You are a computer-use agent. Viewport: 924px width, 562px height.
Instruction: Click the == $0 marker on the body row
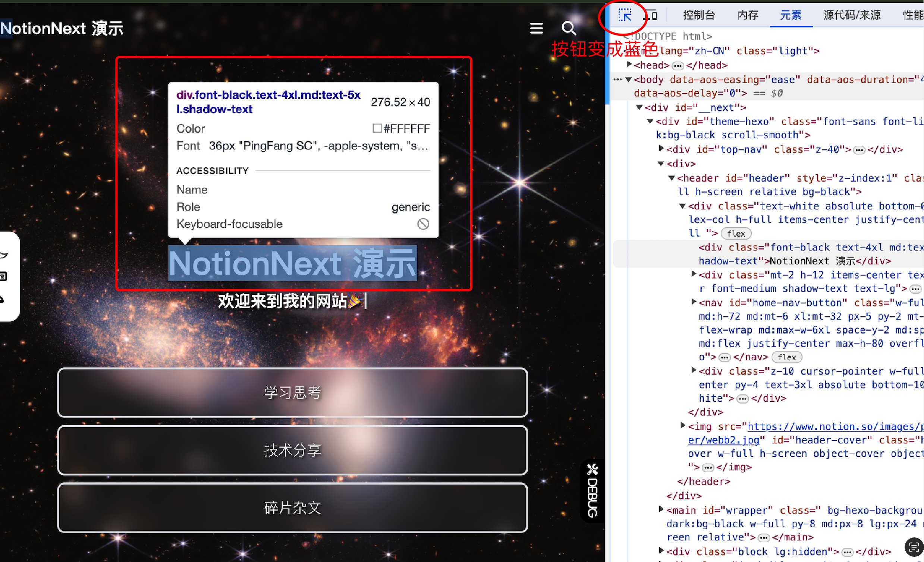click(769, 93)
